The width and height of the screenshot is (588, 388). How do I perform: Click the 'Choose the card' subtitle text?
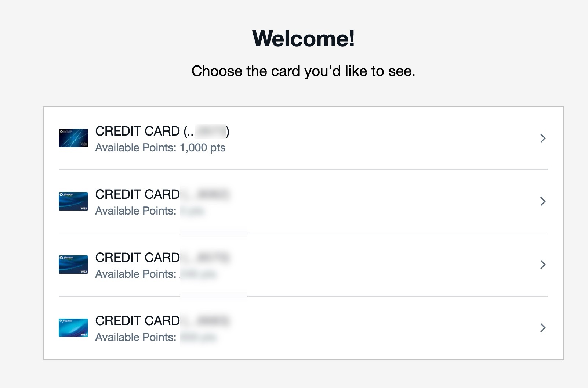(x=304, y=71)
